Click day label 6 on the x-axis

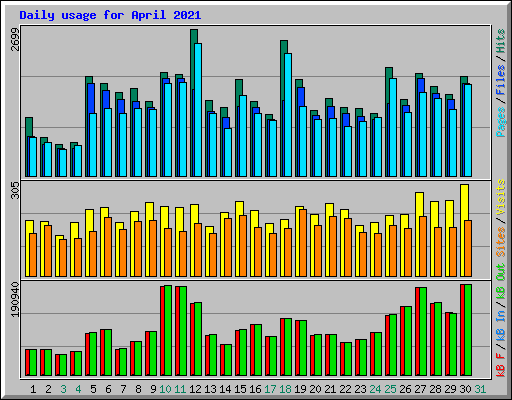(108, 389)
